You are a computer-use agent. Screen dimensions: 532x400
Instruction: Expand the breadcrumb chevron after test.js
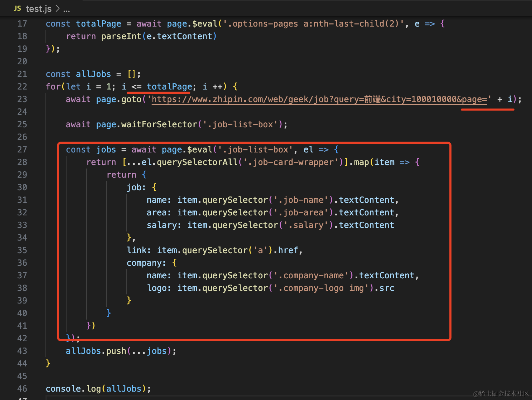coord(58,9)
